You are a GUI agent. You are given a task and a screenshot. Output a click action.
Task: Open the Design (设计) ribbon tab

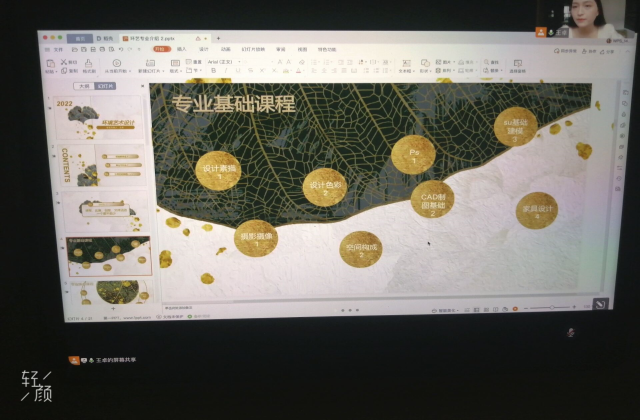pos(204,48)
